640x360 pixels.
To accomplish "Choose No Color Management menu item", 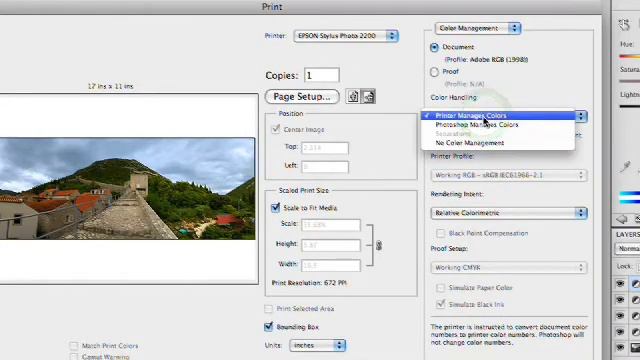I will click(x=498, y=143).
